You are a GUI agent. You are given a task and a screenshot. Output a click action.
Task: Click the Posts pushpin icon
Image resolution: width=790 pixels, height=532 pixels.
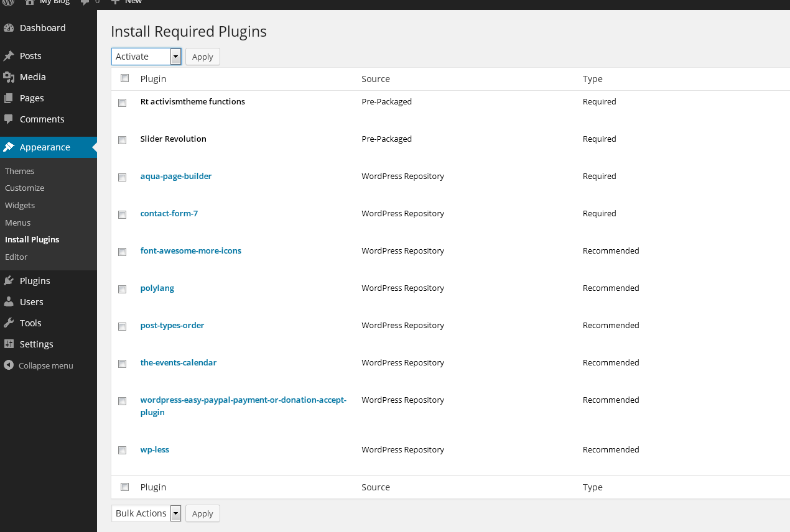click(x=9, y=56)
